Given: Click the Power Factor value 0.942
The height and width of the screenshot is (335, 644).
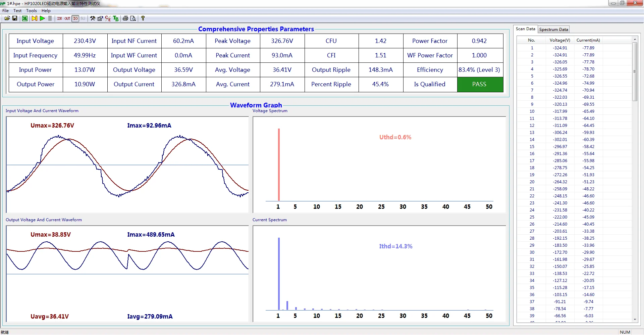Looking at the screenshot, I should click(x=479, y=41).
